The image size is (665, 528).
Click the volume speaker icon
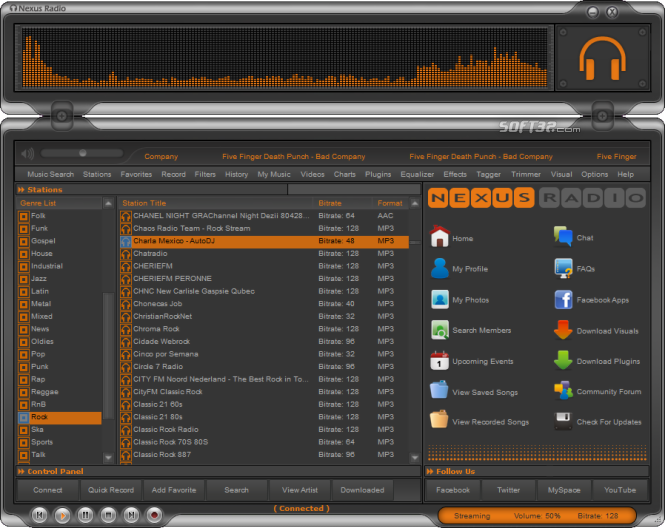coord(28,154)
